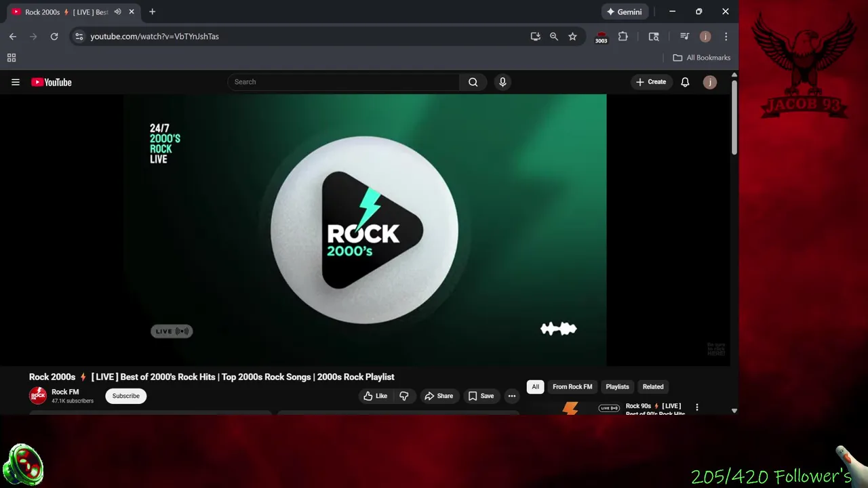Click the search magnifier button
Screen dimensions: 868x488
coord(473,82)
